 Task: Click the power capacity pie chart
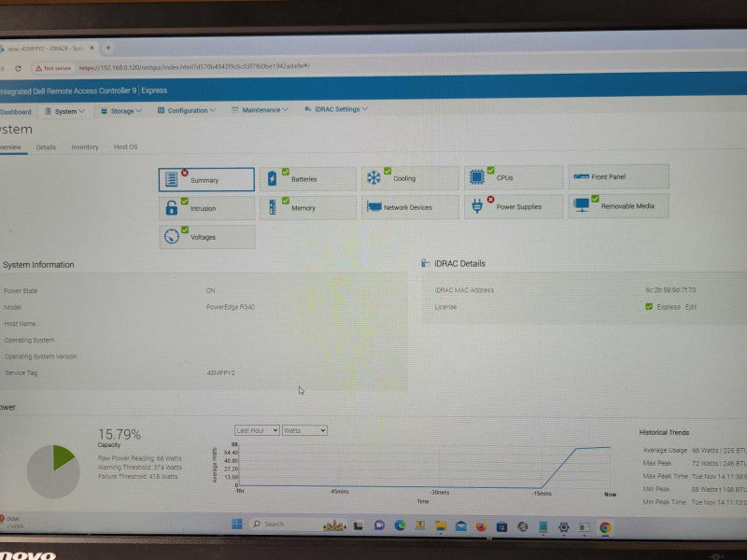[53, 471]
